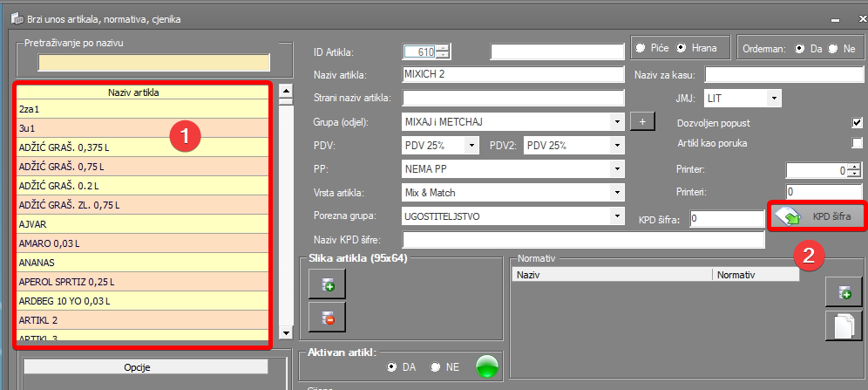
Task: Select AJVAR in the article list
Action: [x=143, y=224]
